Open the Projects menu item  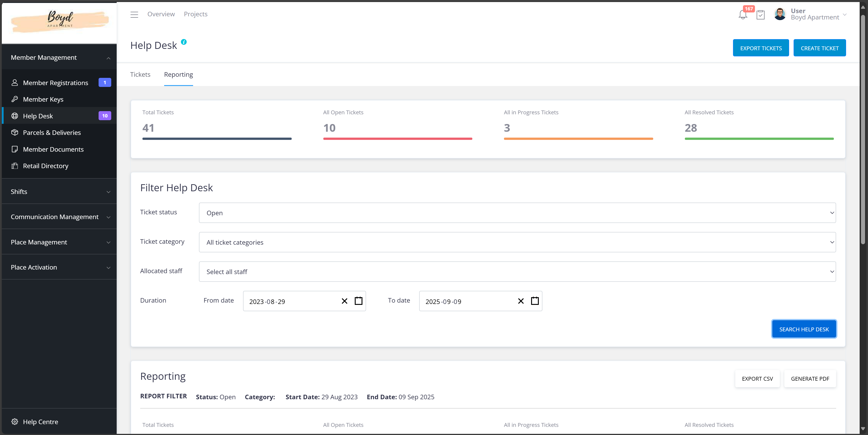(195, 14)
